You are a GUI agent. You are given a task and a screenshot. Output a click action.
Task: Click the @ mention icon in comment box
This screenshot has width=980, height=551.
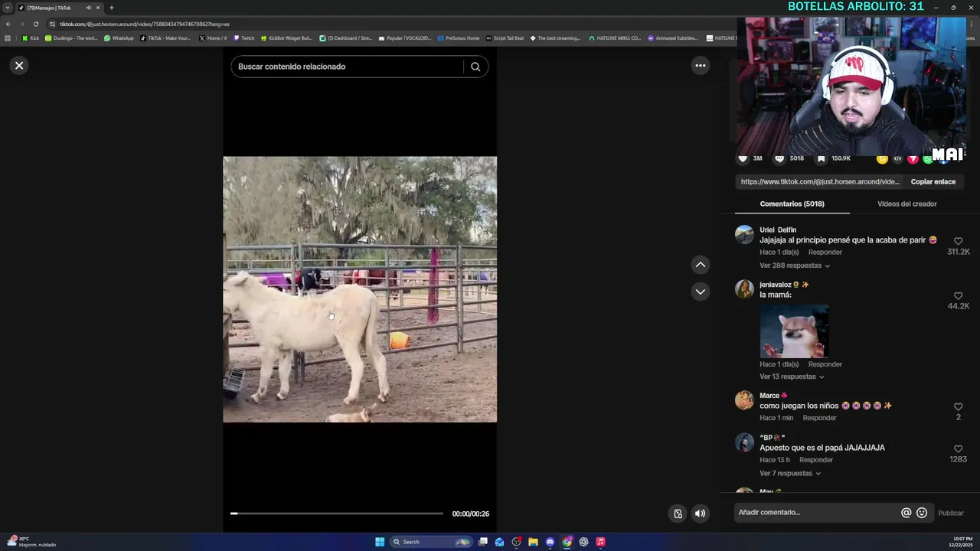(x=906, y=513)
